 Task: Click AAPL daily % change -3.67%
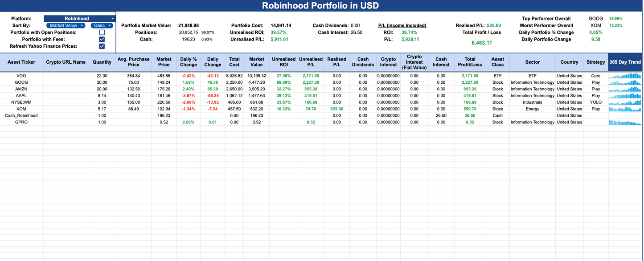point(189,96)
